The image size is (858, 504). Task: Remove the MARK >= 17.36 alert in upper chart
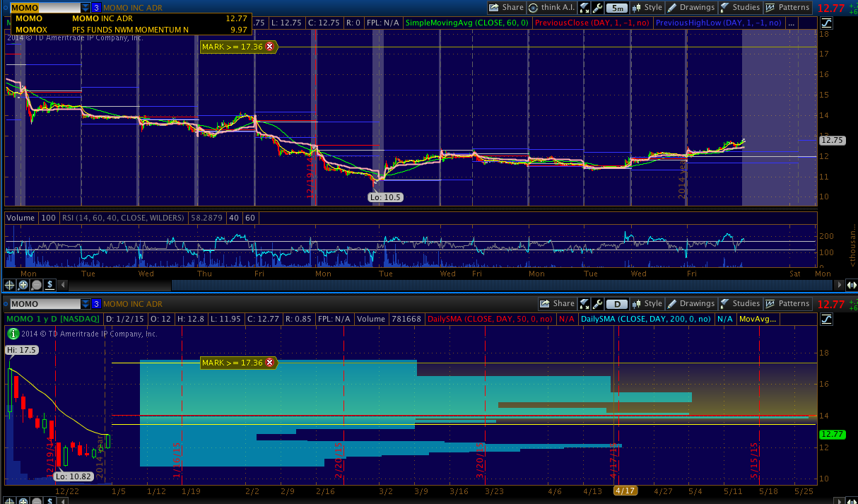(x=269, y=47)
